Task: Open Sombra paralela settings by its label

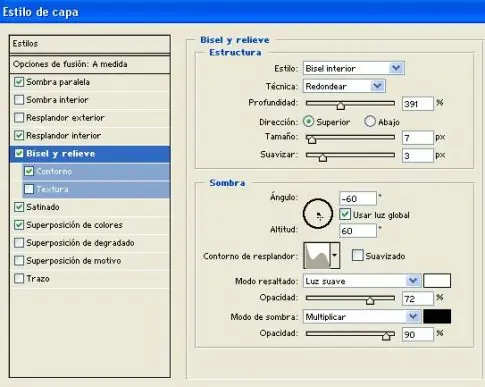Action: (x=58, y=82)
